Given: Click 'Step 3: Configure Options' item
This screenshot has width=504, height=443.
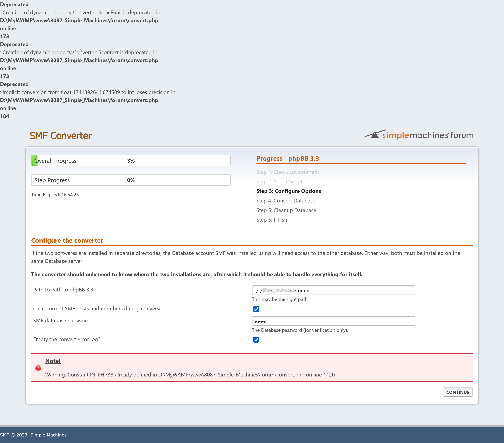Looking at the screenshot, I should coord(289,191).
